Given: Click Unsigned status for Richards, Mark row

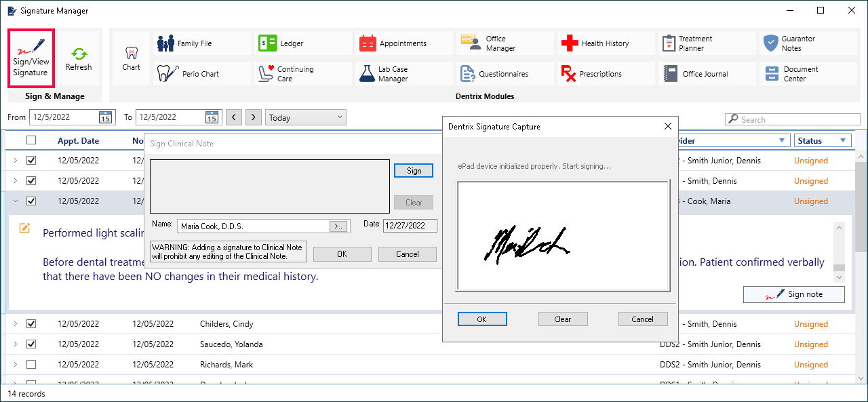Looking at the screenshot, I should click(x=811, y=365).
